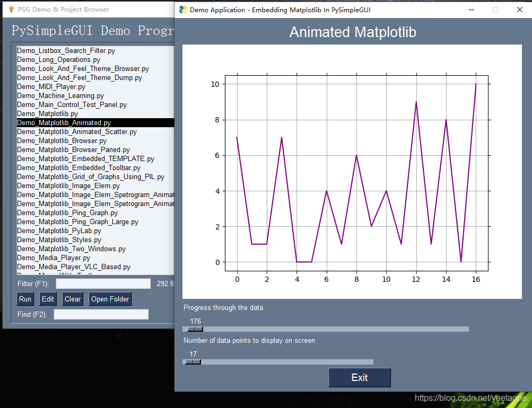This screenshot has width=532, height=408.
Task: Select Demo_Matplotlib_Image_Elem.py
Action: coord(95,185)
